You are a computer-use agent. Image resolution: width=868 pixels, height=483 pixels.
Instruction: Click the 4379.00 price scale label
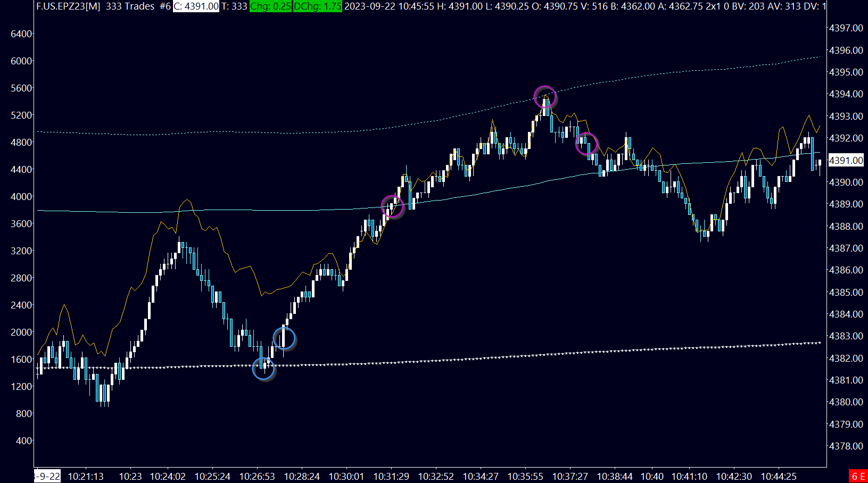846,424
